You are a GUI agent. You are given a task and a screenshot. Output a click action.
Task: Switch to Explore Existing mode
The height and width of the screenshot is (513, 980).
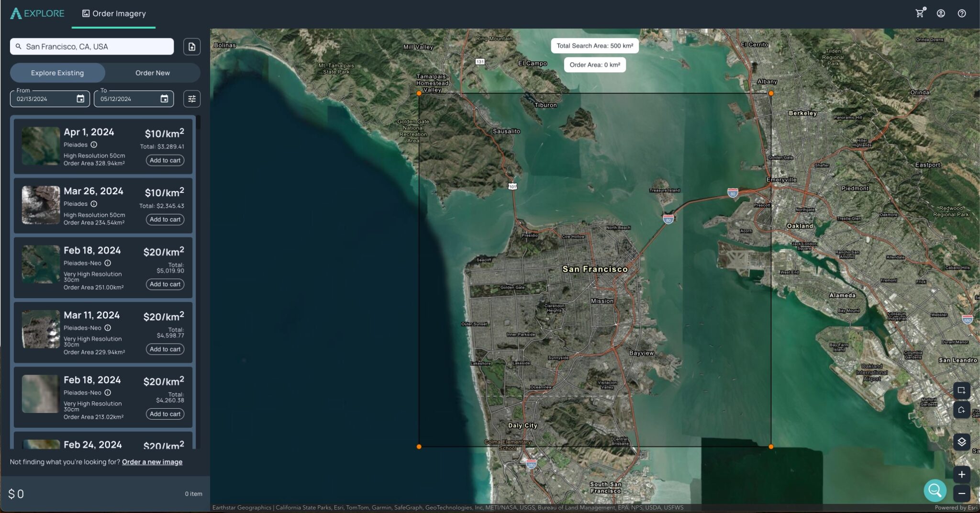[x=57, y=73]
